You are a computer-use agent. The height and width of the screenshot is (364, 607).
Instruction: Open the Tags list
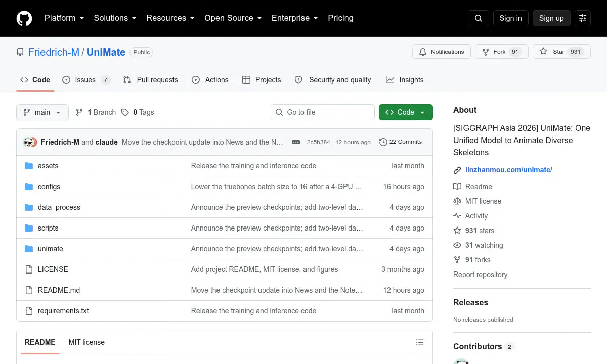pos(138,112)
